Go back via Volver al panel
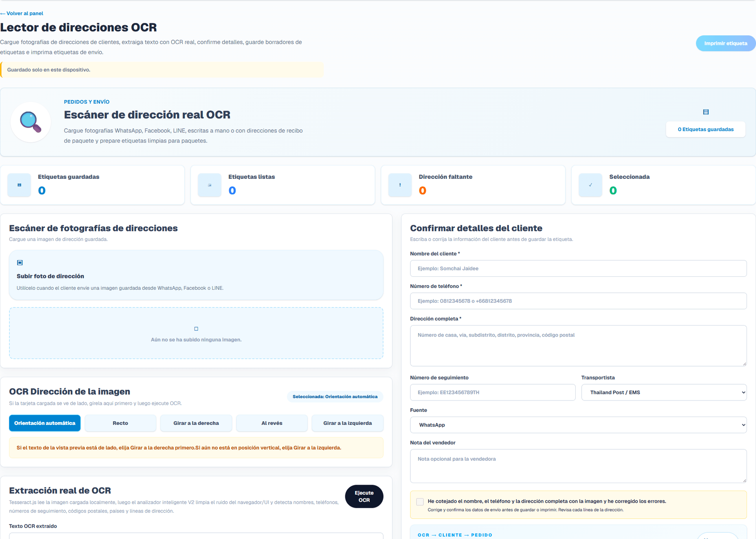The width and height of the screenshot is (756, 539). pos(22,13)
